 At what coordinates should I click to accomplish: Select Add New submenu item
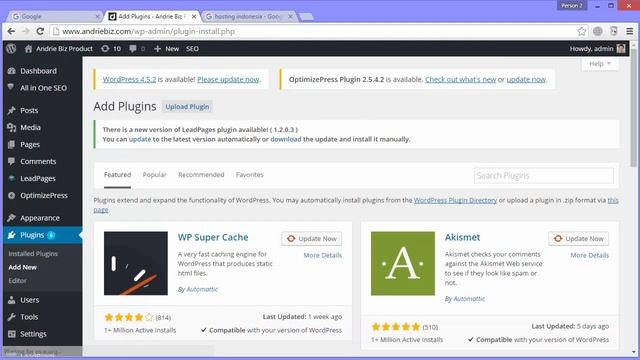pos(22,267)
